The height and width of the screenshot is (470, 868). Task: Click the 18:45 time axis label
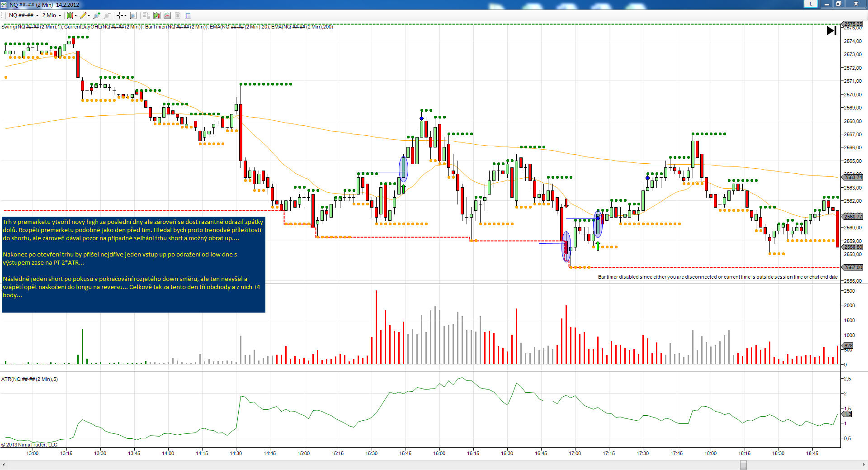(x=812, y=453)
